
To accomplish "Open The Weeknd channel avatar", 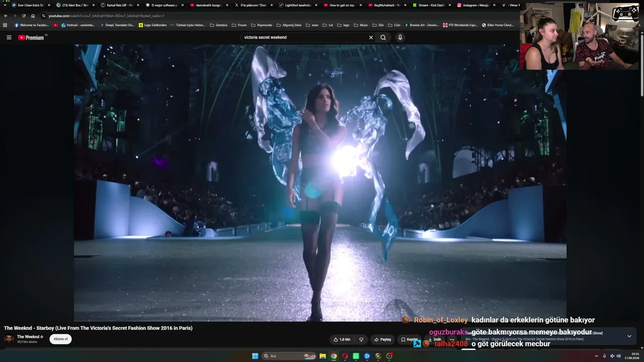I will tap(9, 339).
